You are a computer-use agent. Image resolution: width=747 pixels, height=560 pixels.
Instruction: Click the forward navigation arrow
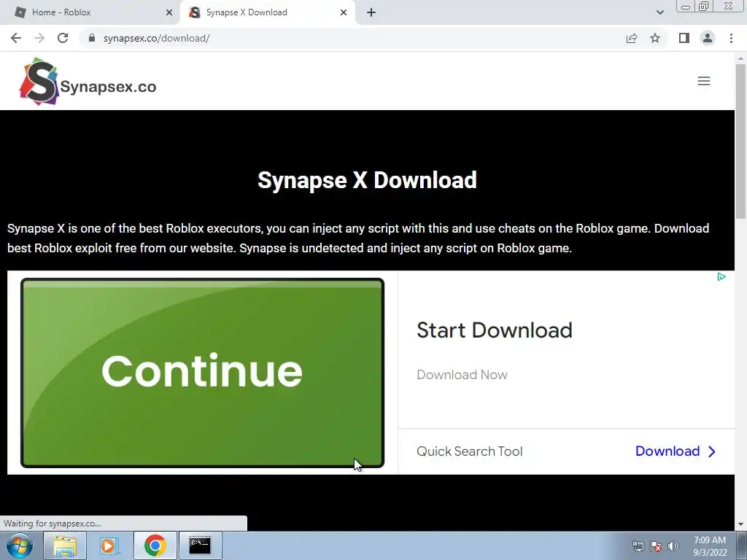[39, 38]
